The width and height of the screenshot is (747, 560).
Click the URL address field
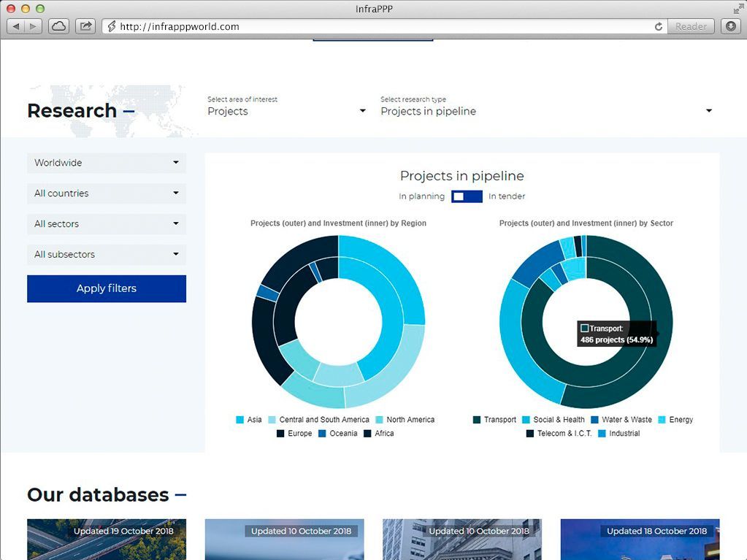click(x=380, y=26)
